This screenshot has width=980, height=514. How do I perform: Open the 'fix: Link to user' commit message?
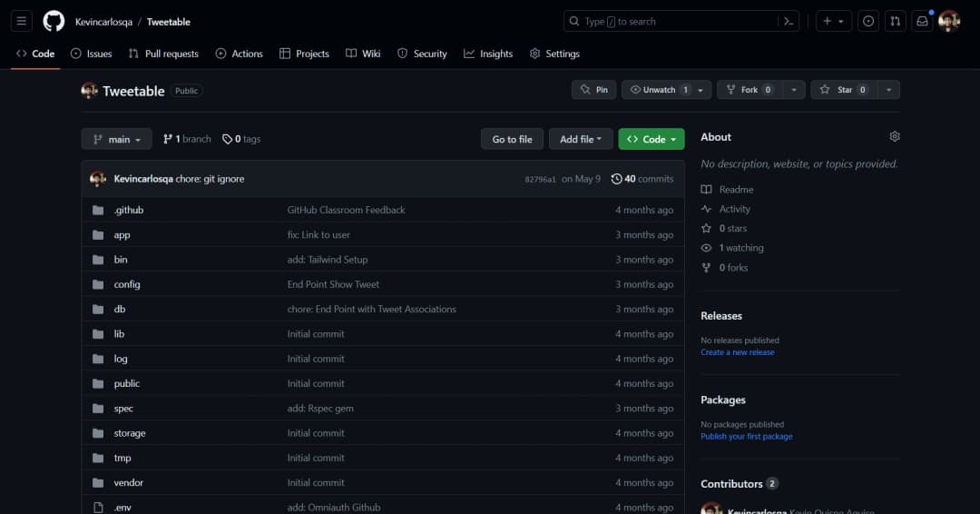coord(318,235)
